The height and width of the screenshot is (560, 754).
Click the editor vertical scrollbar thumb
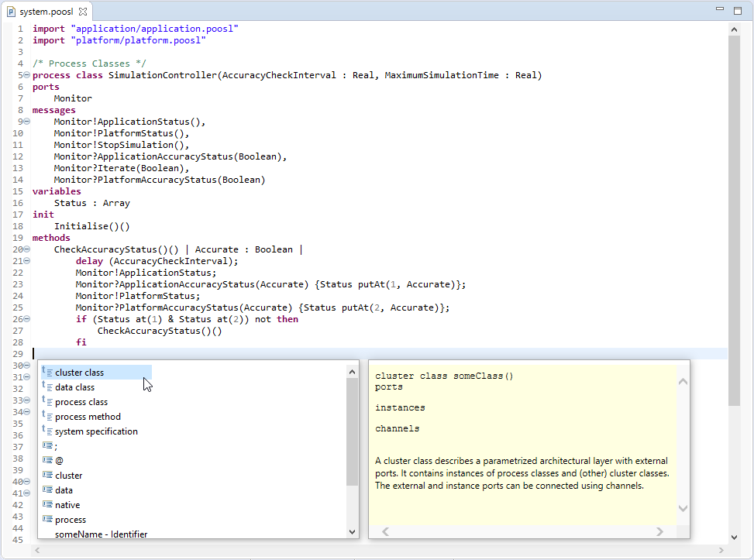point(734,221)
